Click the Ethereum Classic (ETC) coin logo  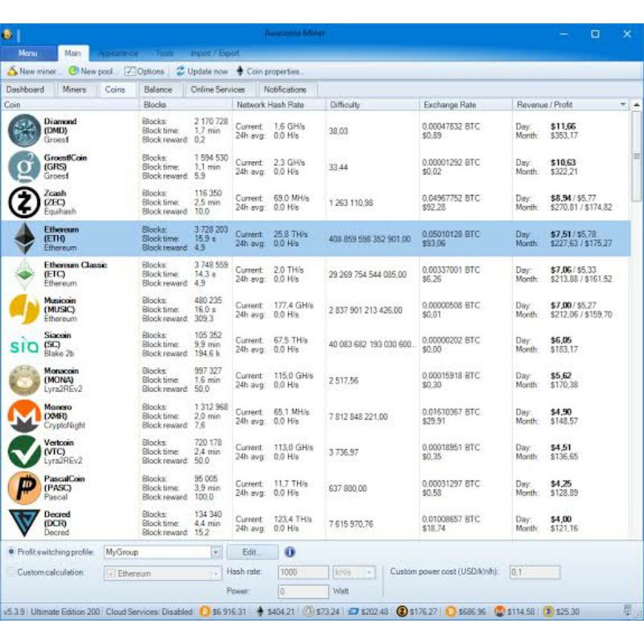tap(24, 274)
